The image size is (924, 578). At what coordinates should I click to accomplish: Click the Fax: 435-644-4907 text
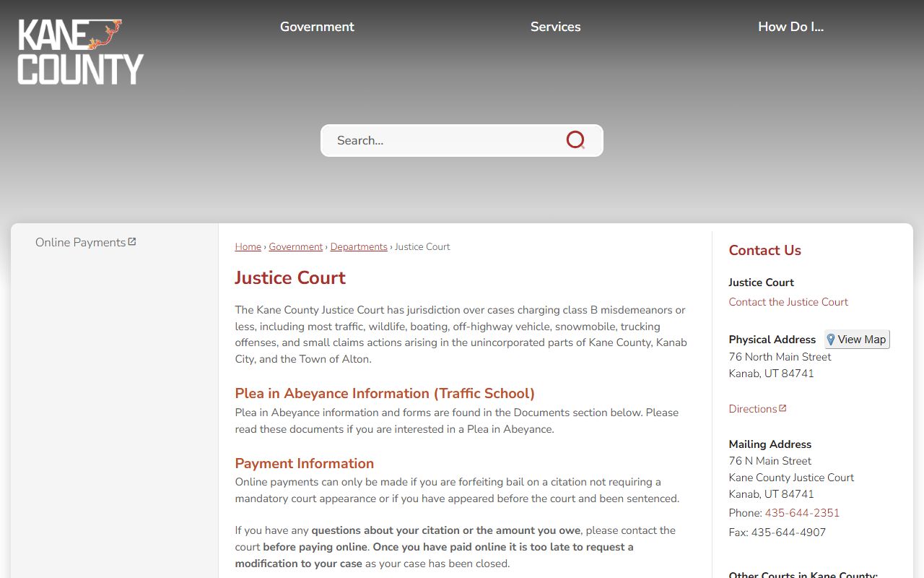[x=777, y=532]
